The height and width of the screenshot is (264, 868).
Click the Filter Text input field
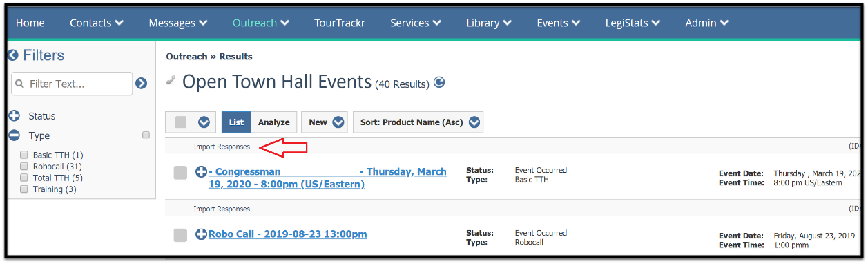72,84
